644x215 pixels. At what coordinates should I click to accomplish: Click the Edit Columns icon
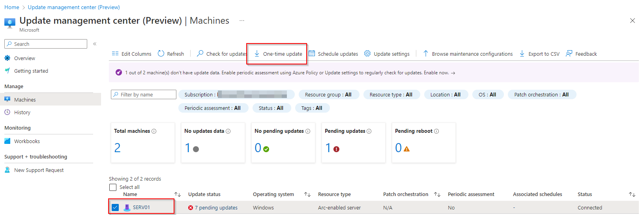tap(115, 53)
